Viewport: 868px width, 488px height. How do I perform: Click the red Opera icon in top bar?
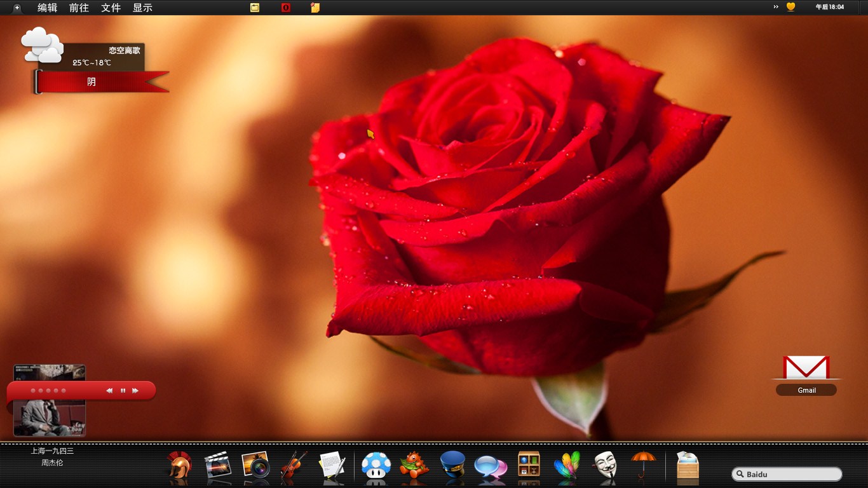coord(286,8)
